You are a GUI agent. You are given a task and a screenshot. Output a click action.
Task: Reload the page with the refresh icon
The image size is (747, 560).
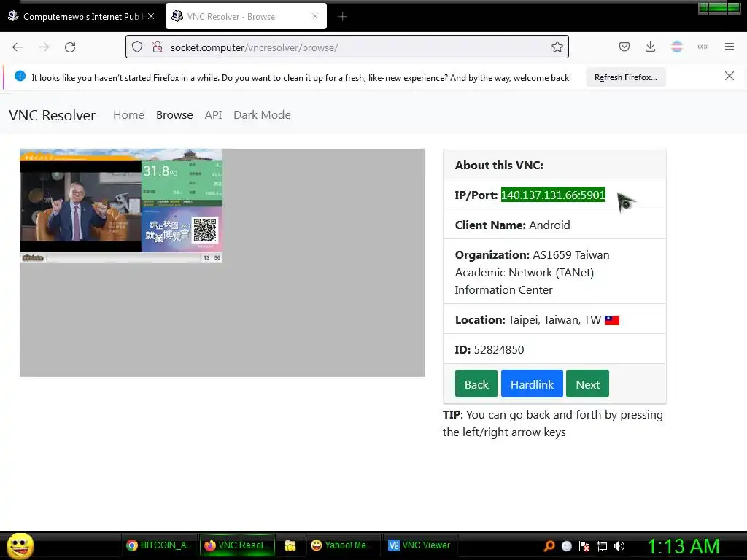tap(70, 47)
